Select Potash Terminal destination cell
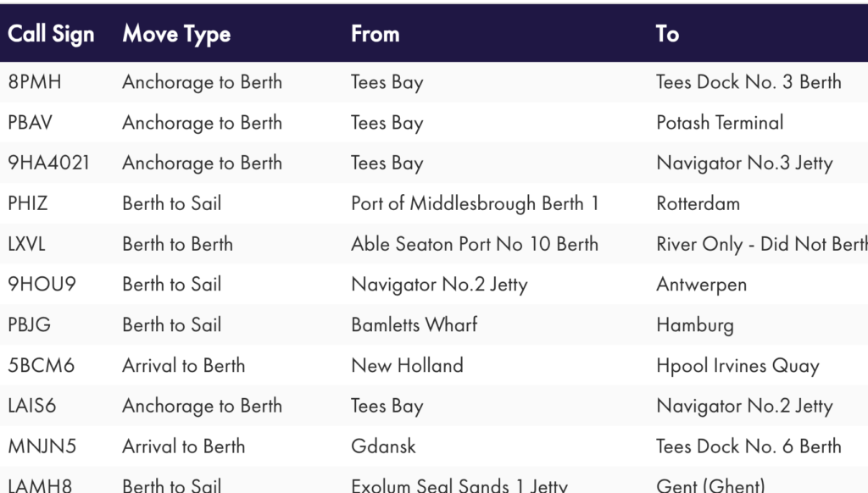Screen dimensions: 868x493 (721, 122)
